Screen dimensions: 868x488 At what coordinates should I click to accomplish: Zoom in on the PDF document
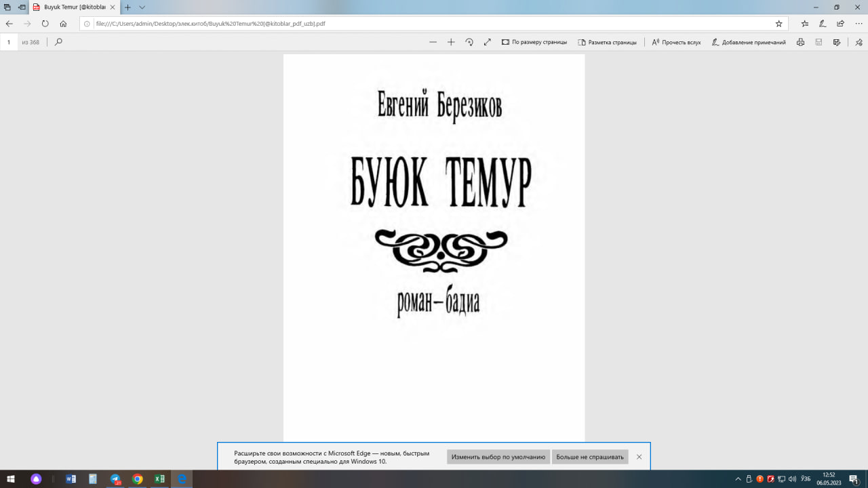pyautogui.click(x=450, y=41)
